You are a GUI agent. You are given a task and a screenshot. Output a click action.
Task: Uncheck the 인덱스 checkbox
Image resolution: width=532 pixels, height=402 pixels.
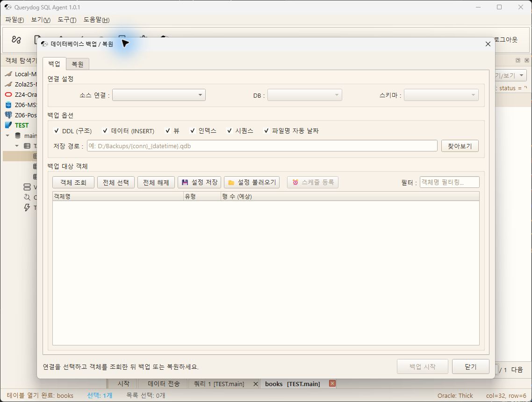click(x=193, y=130)
